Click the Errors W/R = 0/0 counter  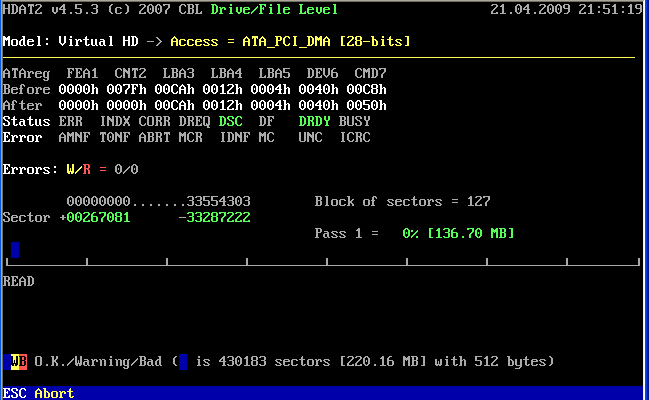(x=70, y=169)
